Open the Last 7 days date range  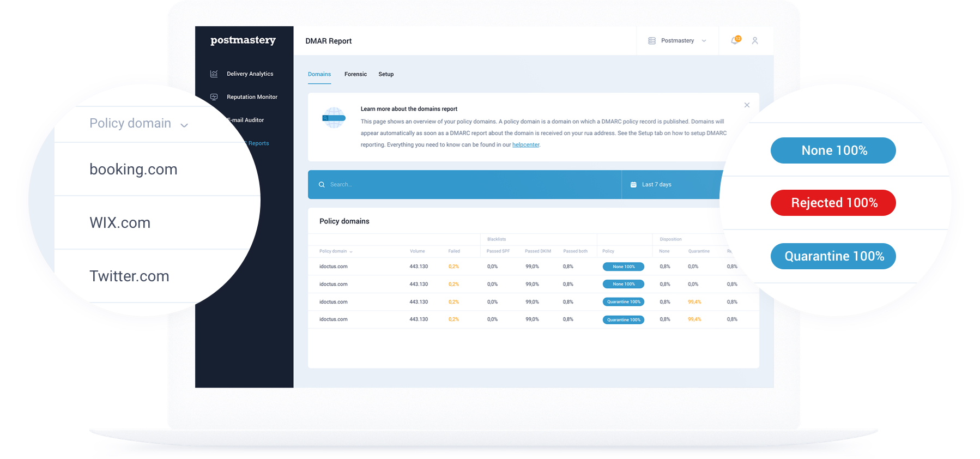click(656, 185)
